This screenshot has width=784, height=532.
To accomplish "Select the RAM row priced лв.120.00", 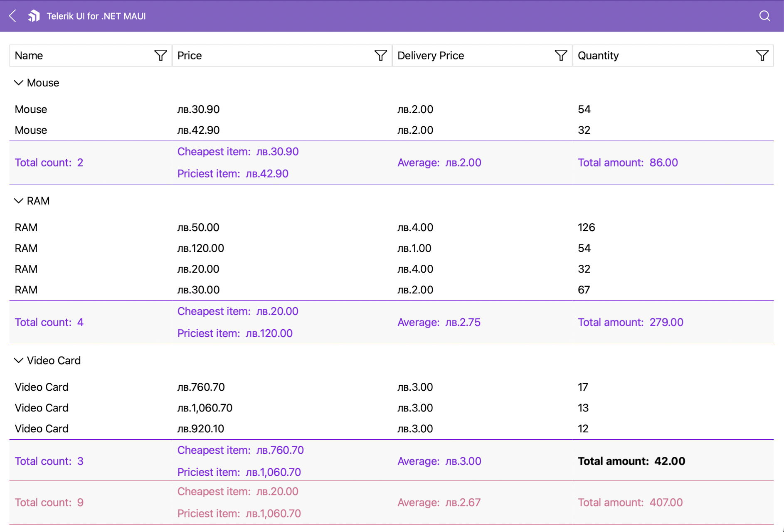I will (x=200, y=248).
